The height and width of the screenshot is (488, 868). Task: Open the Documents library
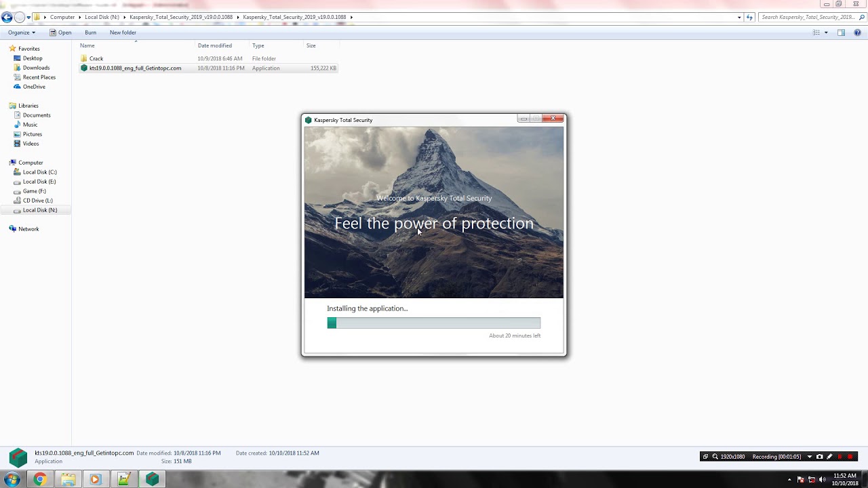click(32, 115)
